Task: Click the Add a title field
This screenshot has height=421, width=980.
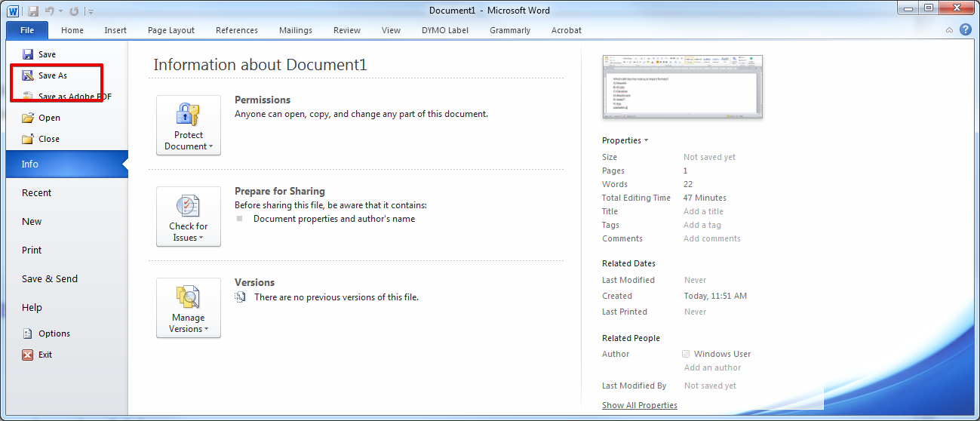Action: (703, 211)
